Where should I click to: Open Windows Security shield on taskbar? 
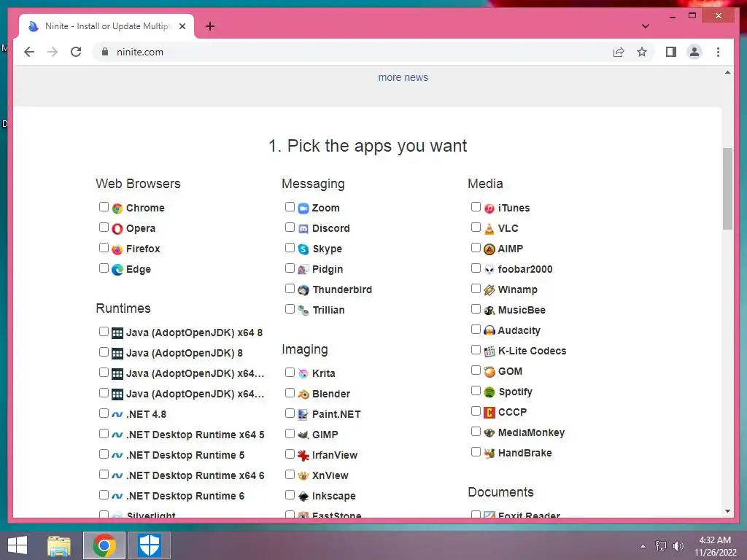point(150,545)
